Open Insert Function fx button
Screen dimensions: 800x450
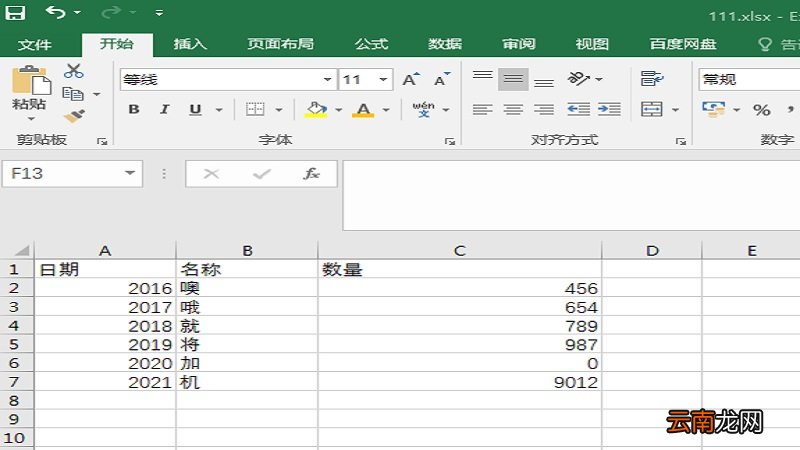click(311, 174)
